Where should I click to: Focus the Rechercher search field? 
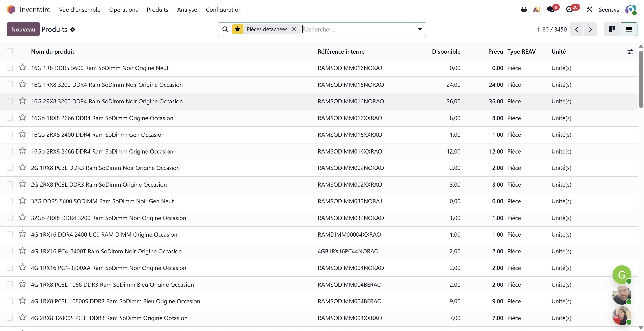pos(358,29)
